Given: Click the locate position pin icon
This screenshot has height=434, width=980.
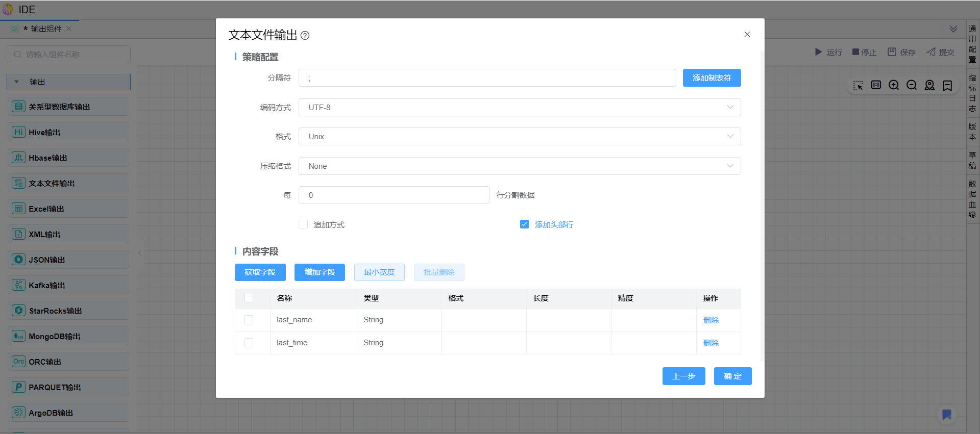Looking at the screenshot, I should pyautogui.click(x=929, y=85).
